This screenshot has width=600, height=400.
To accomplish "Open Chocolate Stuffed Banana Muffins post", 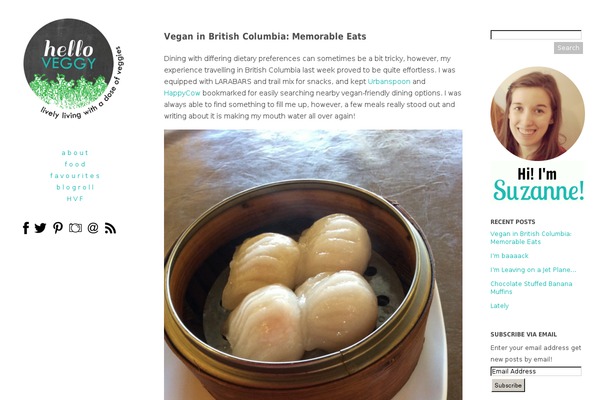I will [531, 287].
